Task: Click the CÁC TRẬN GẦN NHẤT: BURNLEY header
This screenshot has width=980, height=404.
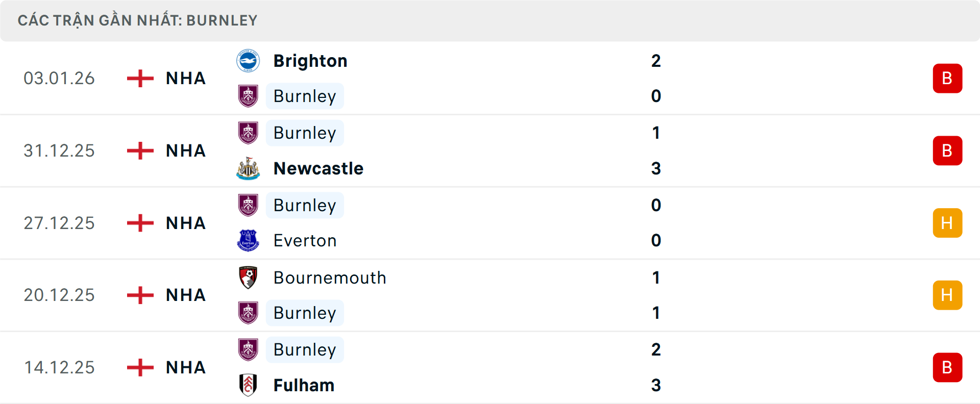Action: [x=138, y=20]
